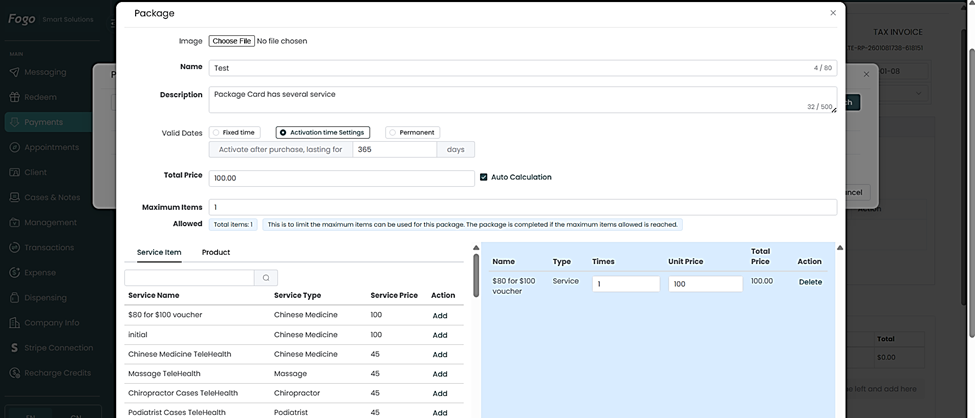
Task: Select the Fixed time radio option
Action: (217, 132)
